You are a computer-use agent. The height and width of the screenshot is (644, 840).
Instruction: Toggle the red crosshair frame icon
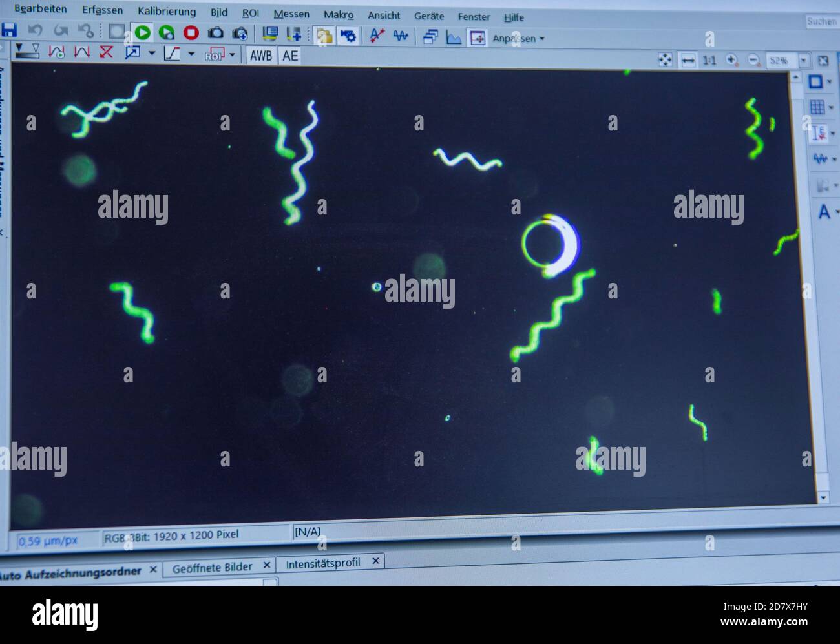point(478,37)
